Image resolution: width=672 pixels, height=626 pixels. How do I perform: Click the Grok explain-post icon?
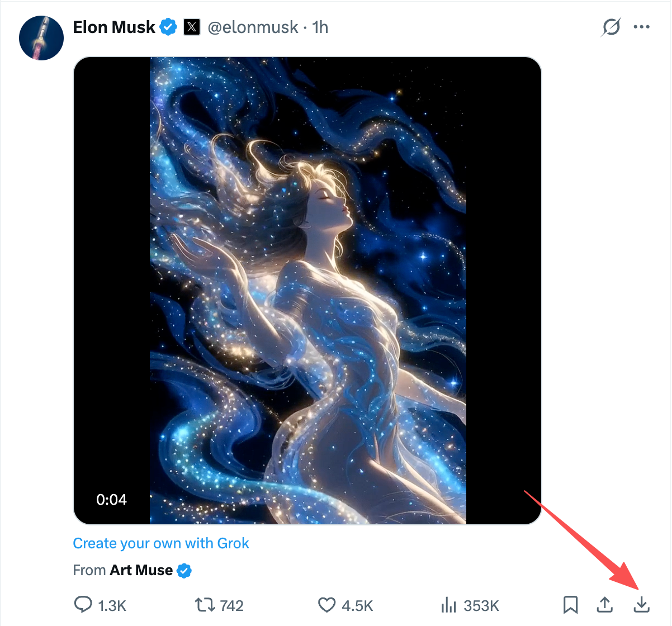(611, 27)
